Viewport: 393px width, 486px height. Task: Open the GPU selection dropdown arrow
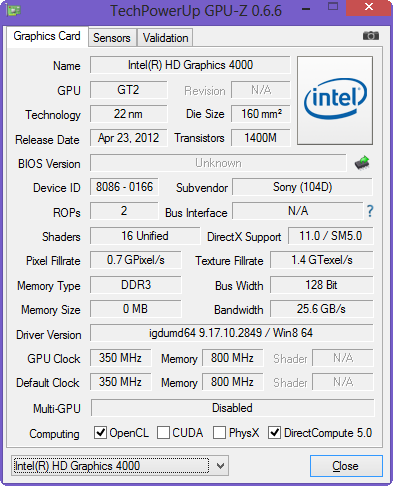point(220,466)
